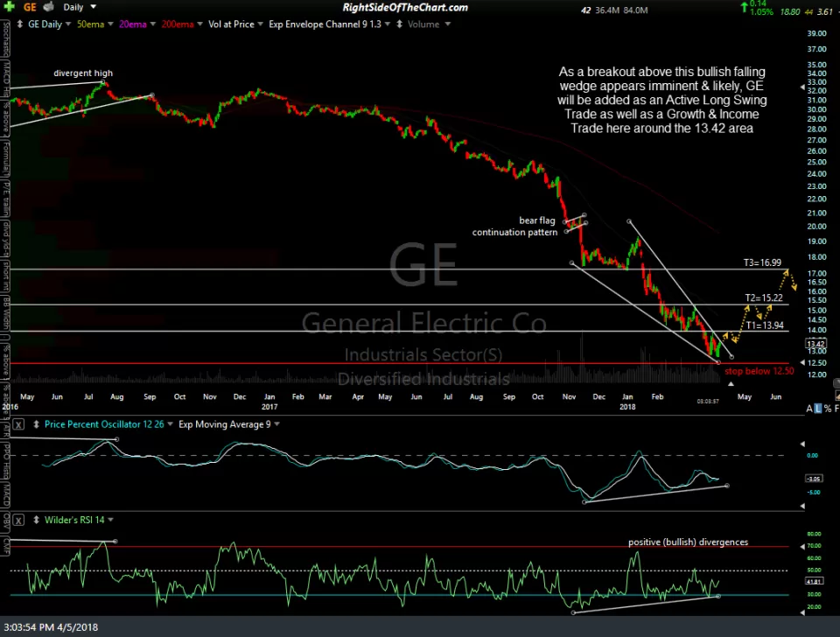Viewport: 840px width, 637px height.
Task: Click the scale arrow beside 12.50 price
Action: click(x=802, y=363)
